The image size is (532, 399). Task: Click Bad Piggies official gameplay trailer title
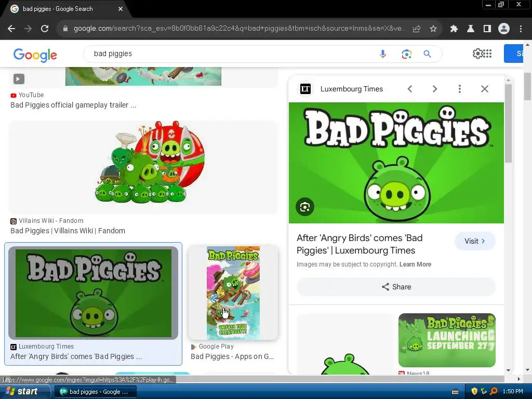pyautogui.click(x=73, y=105)
